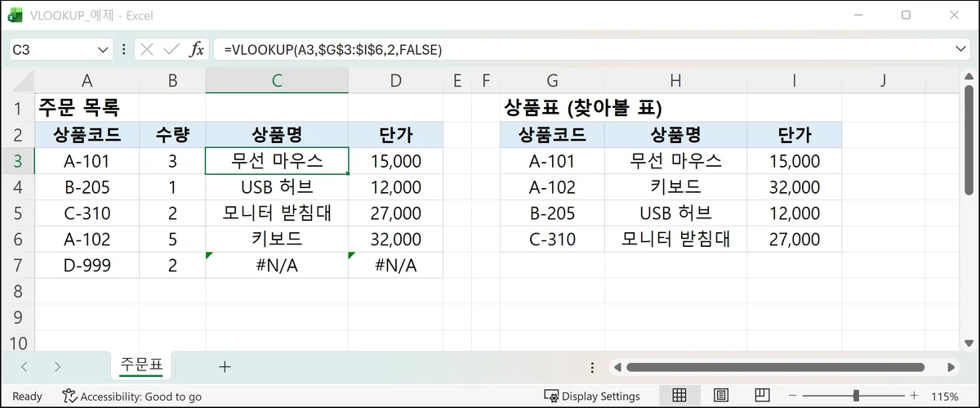
Task: Switch to the 주문표 sheet tab
Action: click(141, 365)
